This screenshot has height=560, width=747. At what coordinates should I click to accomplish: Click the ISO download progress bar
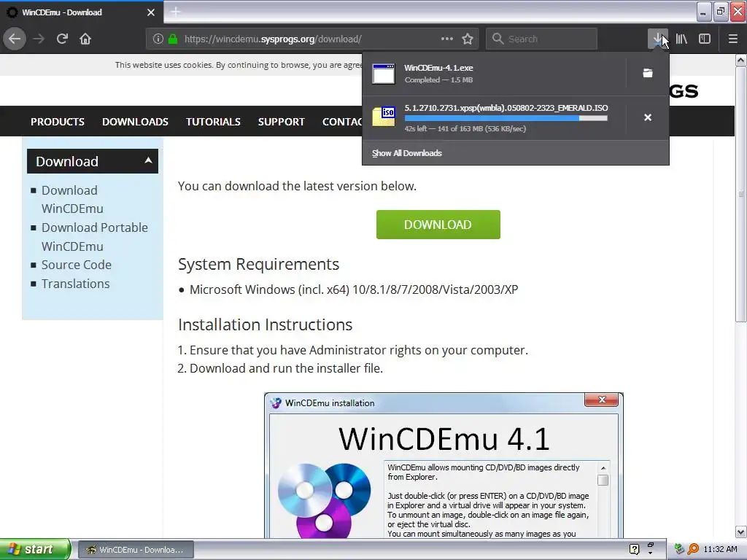point(506,118)
